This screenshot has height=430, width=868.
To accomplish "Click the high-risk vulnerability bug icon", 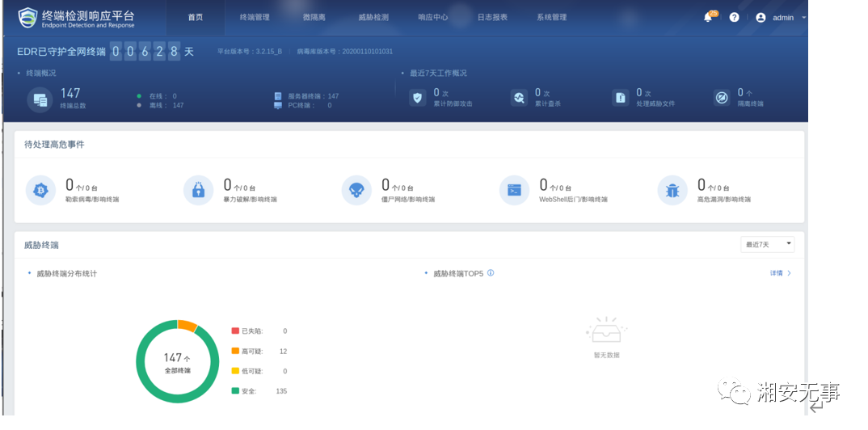I will click(x=672, y=191).
